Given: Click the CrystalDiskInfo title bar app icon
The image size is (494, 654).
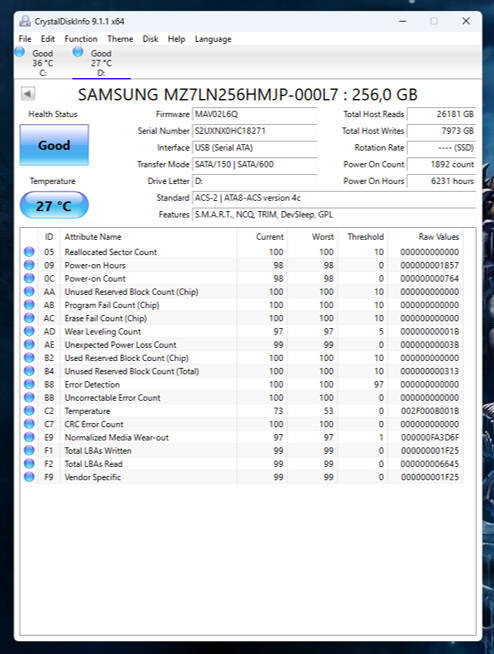Looking at the screenshot, I should pyautogui.click(x=25, y=21).
